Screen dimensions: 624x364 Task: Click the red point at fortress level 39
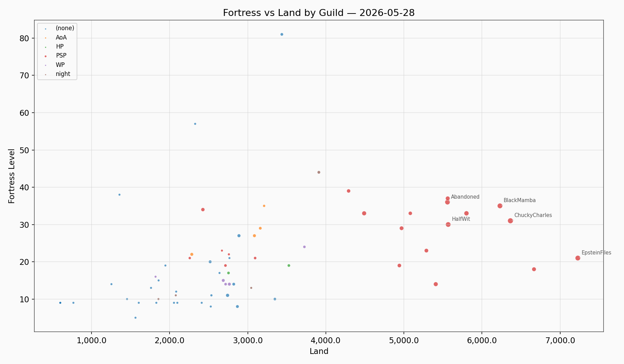tap(349, 191)
